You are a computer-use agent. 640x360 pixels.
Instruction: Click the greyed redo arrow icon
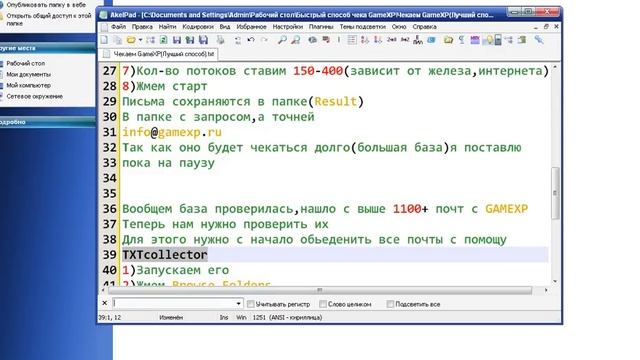click(264, 40)
